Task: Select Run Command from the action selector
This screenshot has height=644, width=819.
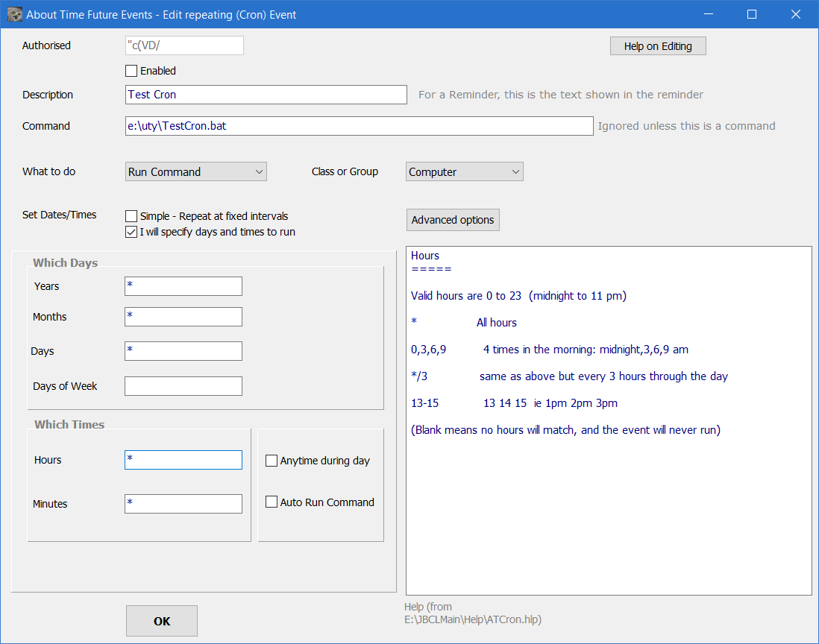Action: 195,171
